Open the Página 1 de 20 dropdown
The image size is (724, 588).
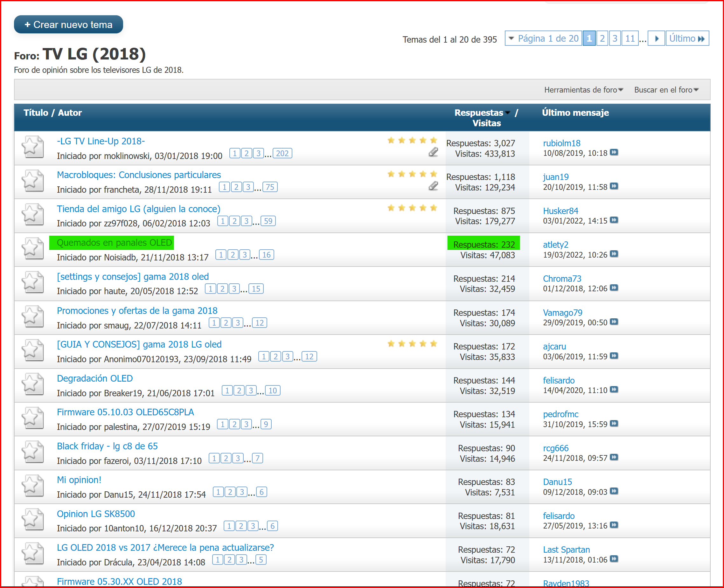pyautogui.click(x=543, y=38)
